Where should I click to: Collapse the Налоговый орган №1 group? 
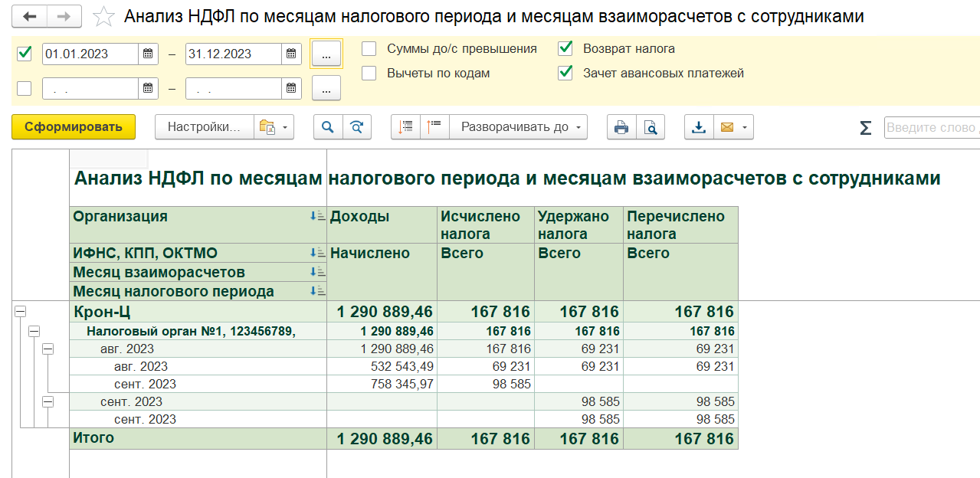pyautogui.click(x=34, y=331)
